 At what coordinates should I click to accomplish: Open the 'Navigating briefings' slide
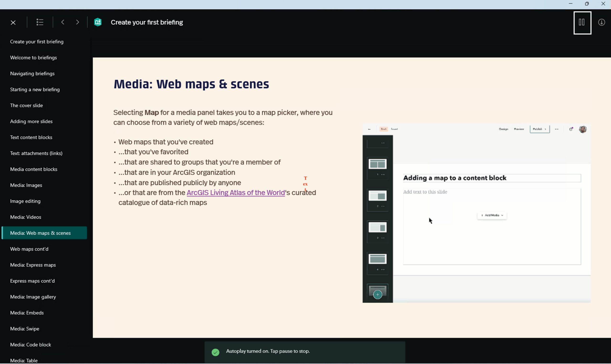click(32, 73)
